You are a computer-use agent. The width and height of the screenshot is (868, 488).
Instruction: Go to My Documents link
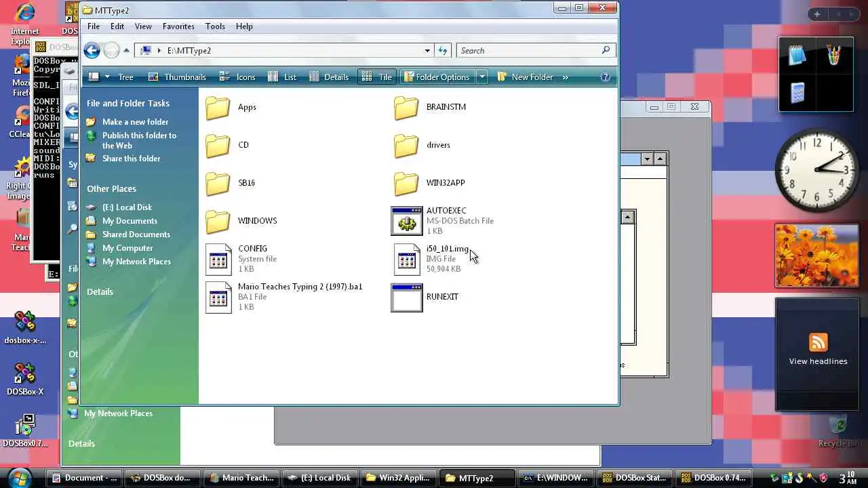pyautogui.click(x=130, y=221)
